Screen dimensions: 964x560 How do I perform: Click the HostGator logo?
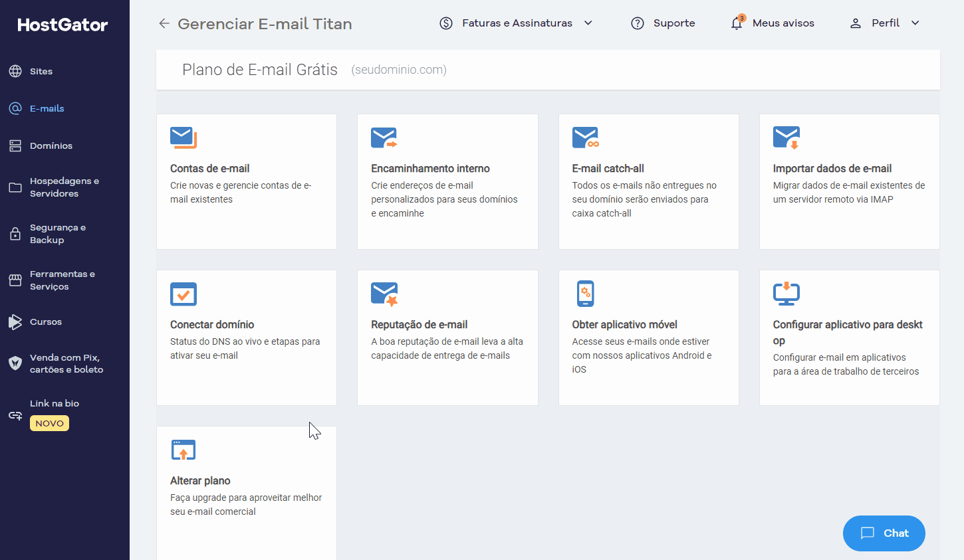62,25
